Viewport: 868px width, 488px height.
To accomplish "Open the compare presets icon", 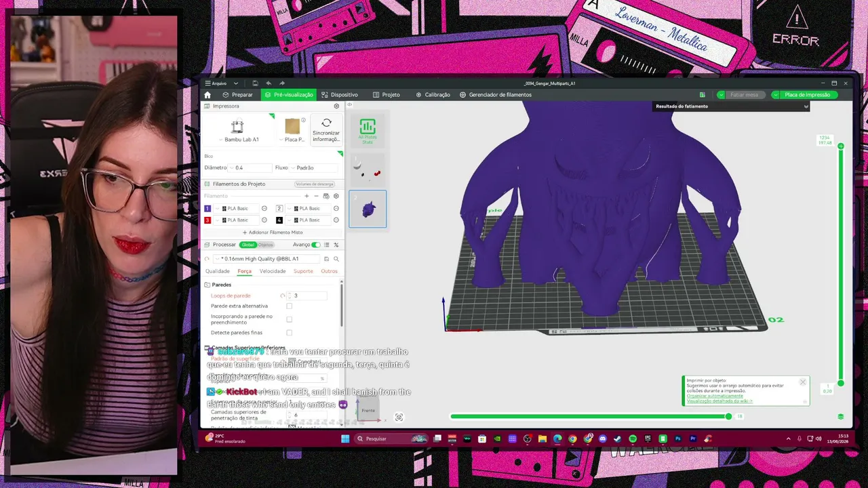I will pos(336,245).
